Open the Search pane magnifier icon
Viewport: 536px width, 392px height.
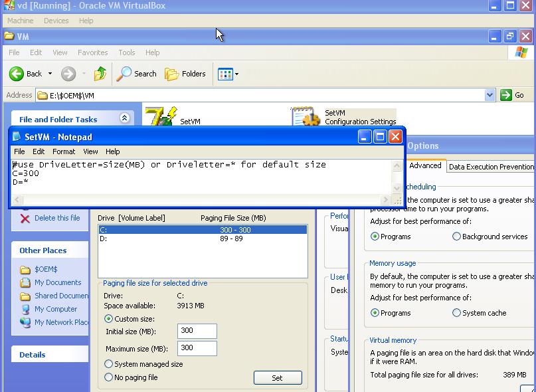point(124,74)
